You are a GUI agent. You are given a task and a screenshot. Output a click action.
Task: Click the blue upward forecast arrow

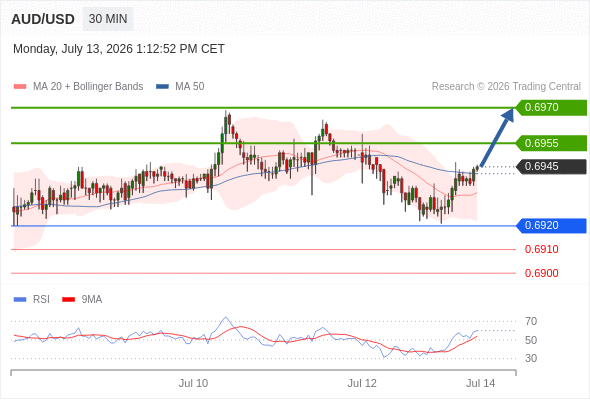point(497,137)
